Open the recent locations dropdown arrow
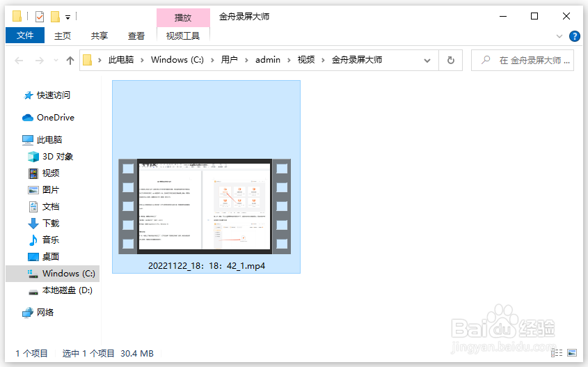 (x=56, y=61)
